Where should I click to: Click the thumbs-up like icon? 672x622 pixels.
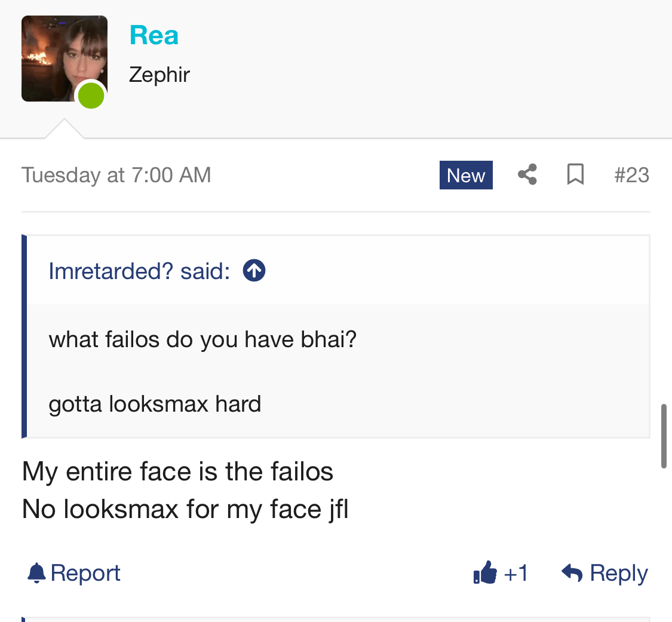point(485,572)
